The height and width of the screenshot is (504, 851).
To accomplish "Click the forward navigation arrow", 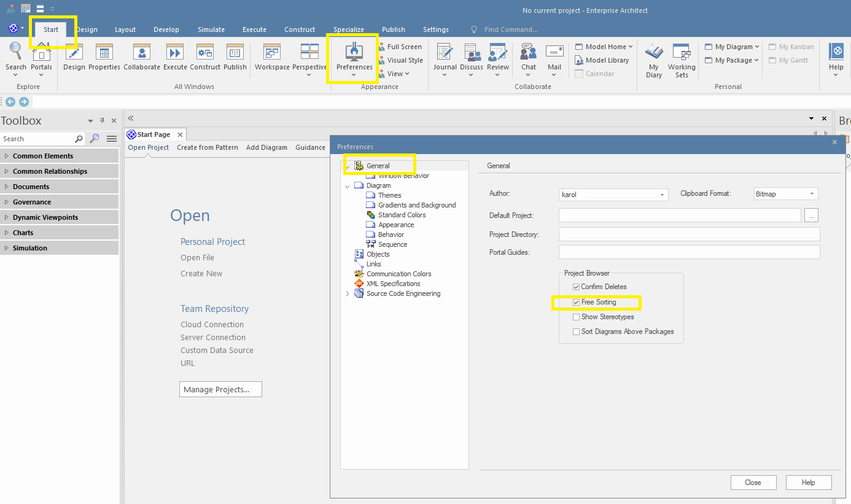I will [x=23, y=102].
